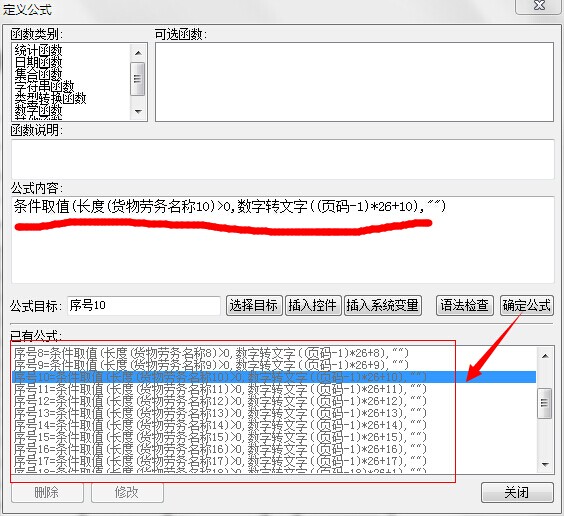Select 集合函数 category
The height and width of the screenshot is (516, 564).
[38, 74]
